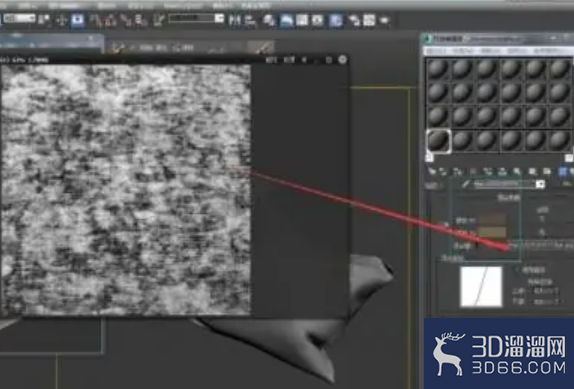Toggle the blue Show End Result icon

(562, 171)
